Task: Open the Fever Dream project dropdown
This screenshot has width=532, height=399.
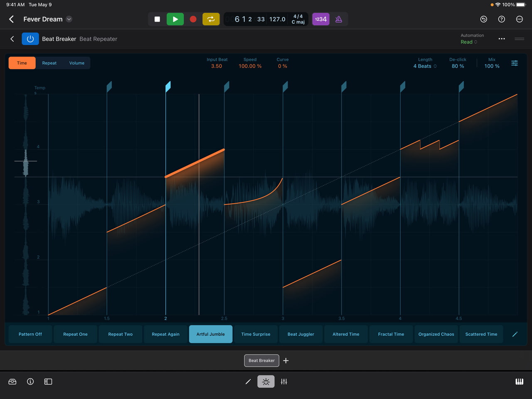Action: tap(69, 19)
